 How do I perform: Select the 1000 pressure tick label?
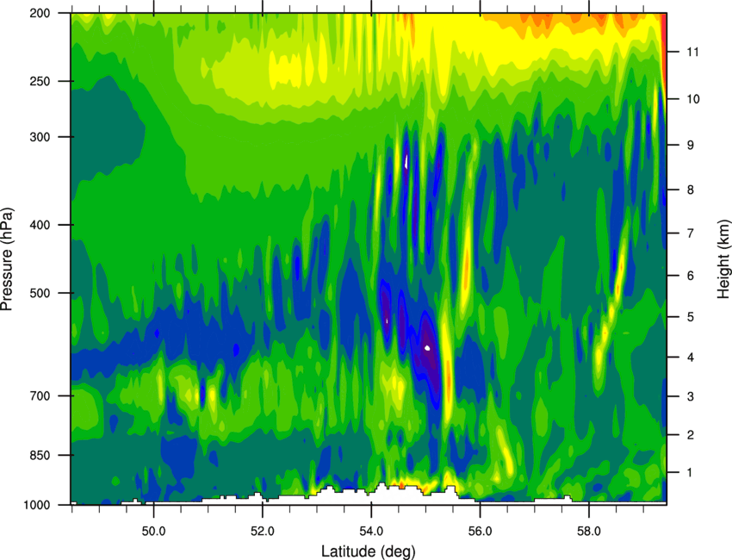(x=37, y=505)
